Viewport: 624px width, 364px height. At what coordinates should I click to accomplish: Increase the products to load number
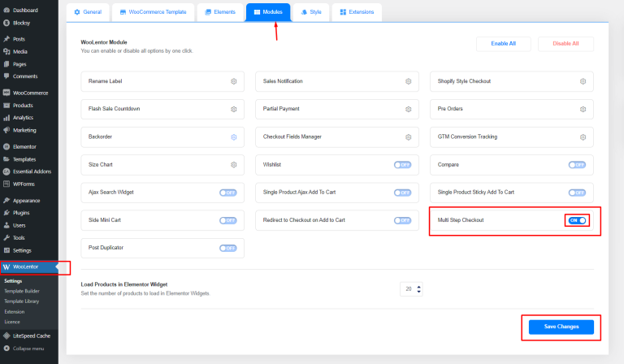click(x=418, y=287)
